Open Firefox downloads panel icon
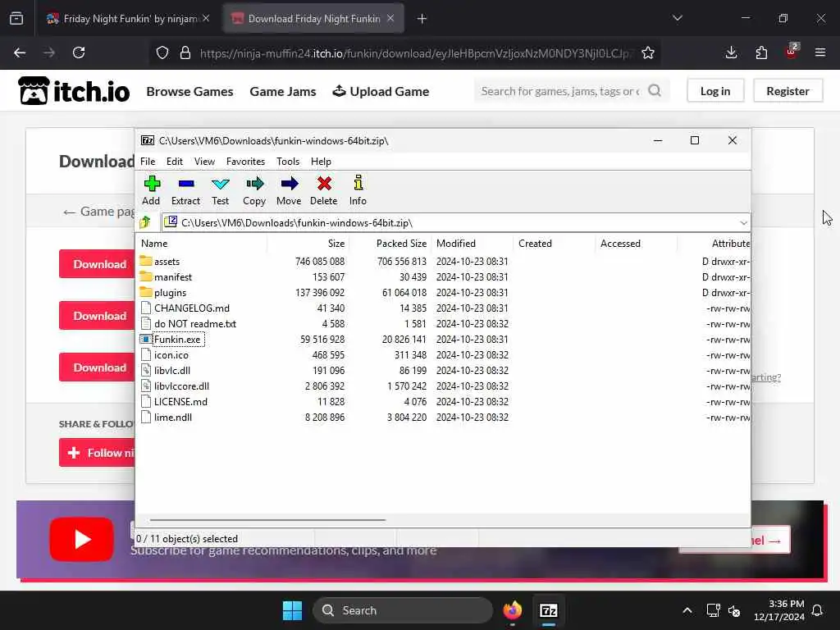 [x=731, y=52]
